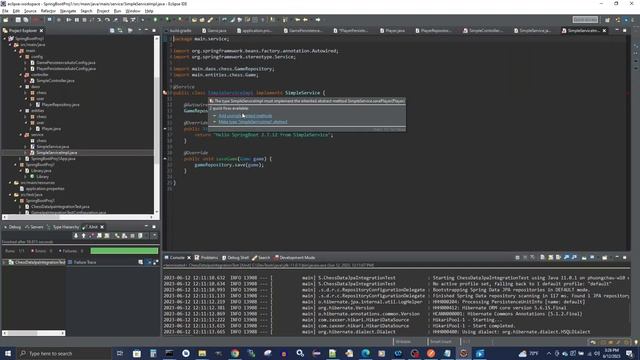
Task: Expand SimpleService.java tree node
Action: [x=26, y=147]
